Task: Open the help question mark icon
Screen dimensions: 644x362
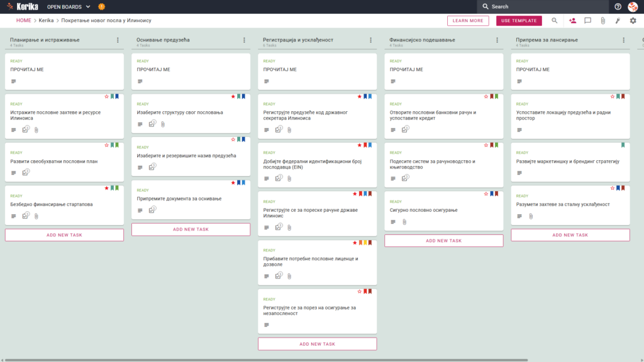Action: click(618, 6)
